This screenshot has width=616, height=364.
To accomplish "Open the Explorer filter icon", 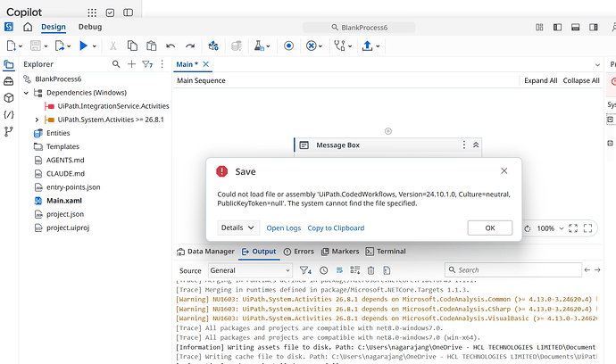I will coord(147,64).
